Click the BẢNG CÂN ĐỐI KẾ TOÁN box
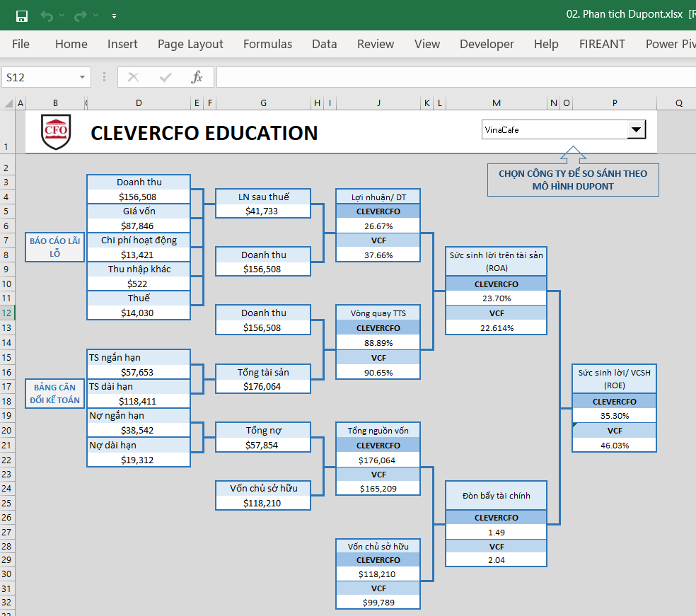This screenshot has height=616, width=696. [55, 394]
